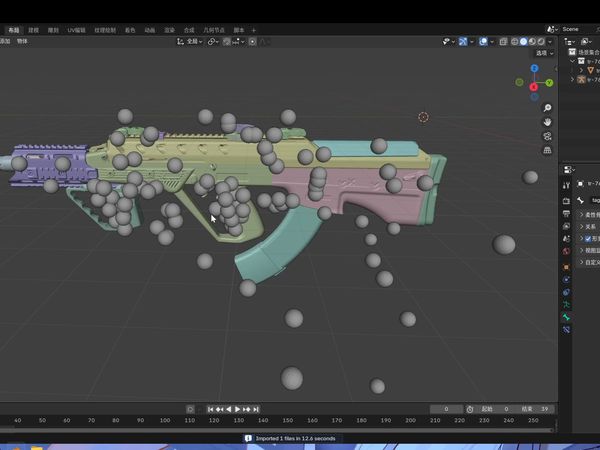Screen dimensions: 600x450
Task: Click the pan hand viewport button
Action: point(548,122)
